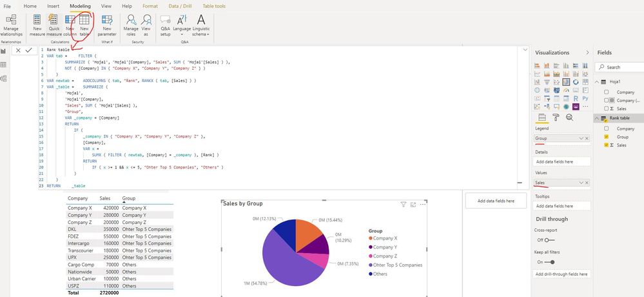The image size is (644, 297).
Task: Check Company under Rank table
Action: click(607, 128)
